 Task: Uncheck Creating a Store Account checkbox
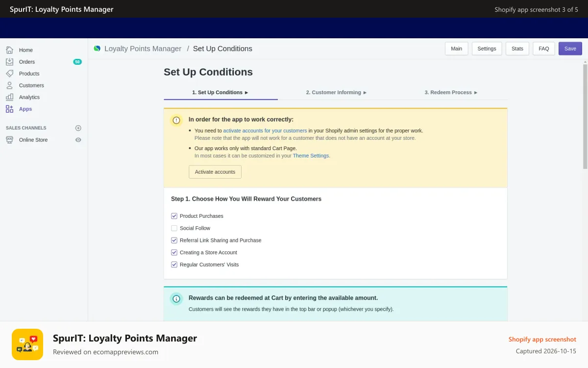tap(174, 253)
